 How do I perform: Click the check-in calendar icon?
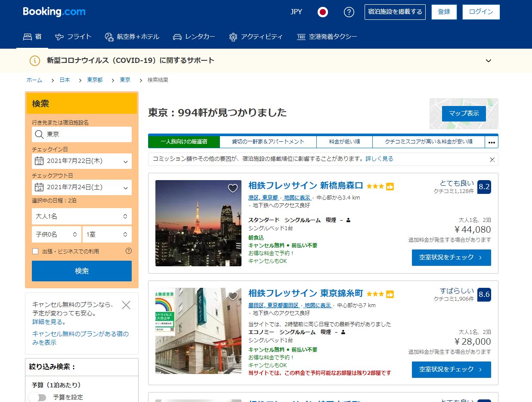(39, 162)
